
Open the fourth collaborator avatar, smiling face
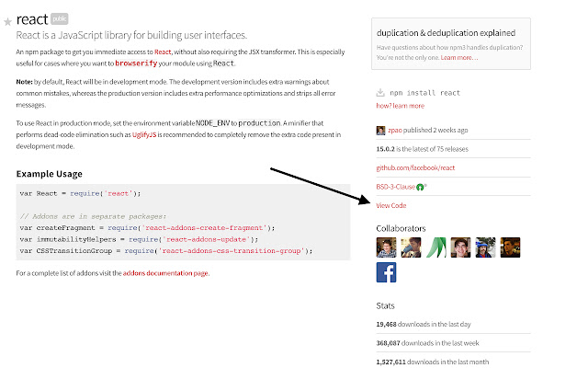pyautogui.click(x=460, y=247)
